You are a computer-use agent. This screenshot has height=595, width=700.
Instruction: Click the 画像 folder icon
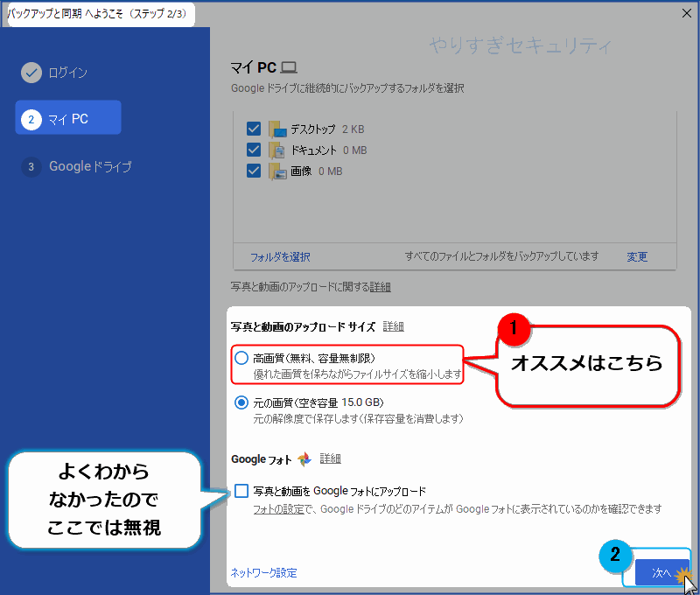click(x=277, y=171)
